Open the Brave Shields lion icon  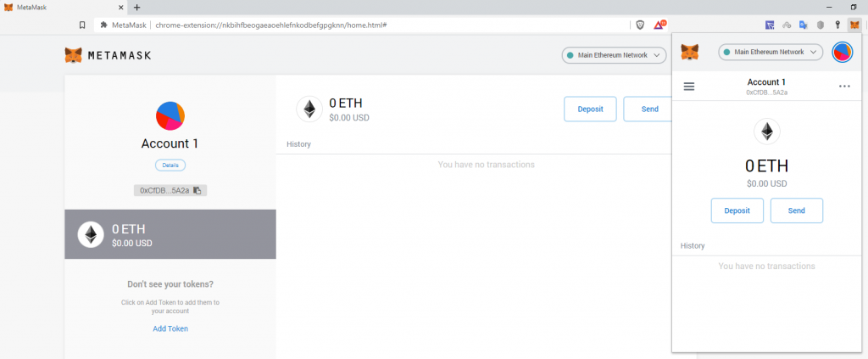pos(640,25)
